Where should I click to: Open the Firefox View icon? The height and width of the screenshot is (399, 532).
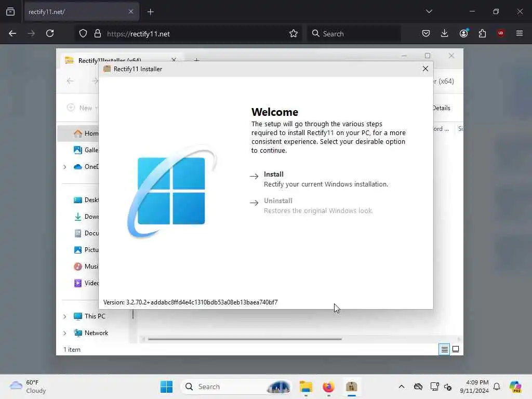(x=10, y=12)
